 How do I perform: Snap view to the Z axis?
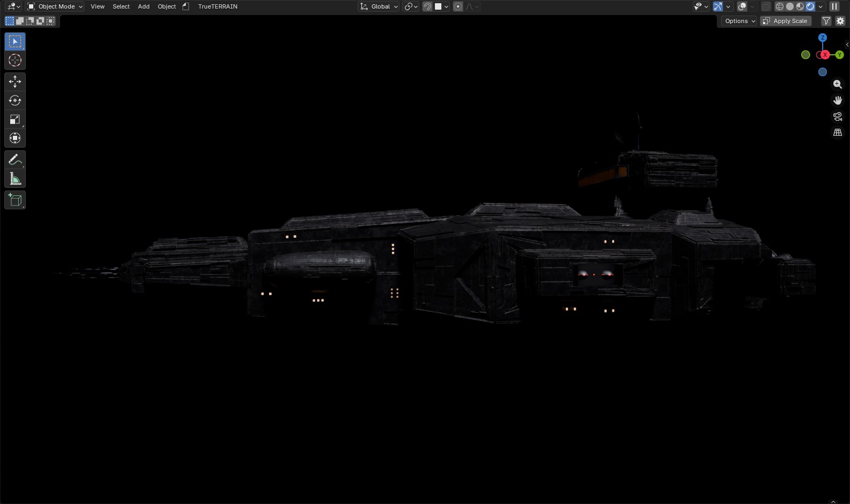point(823,38)
